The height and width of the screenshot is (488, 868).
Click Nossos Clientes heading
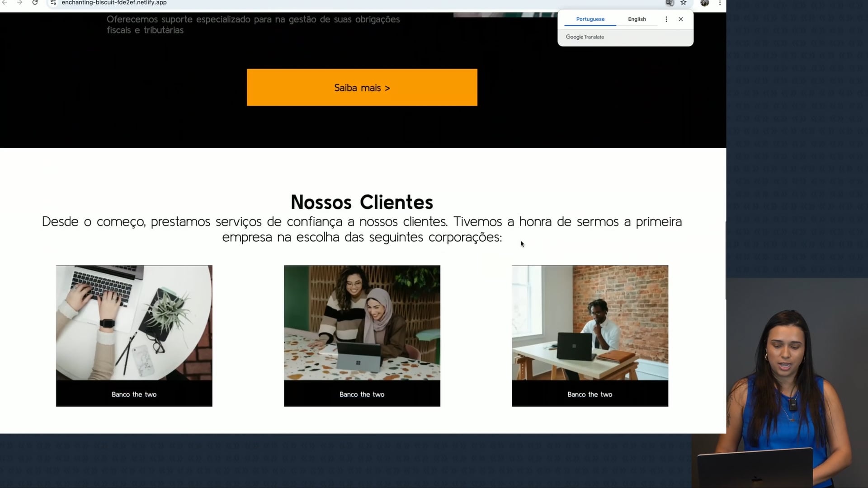362,202
